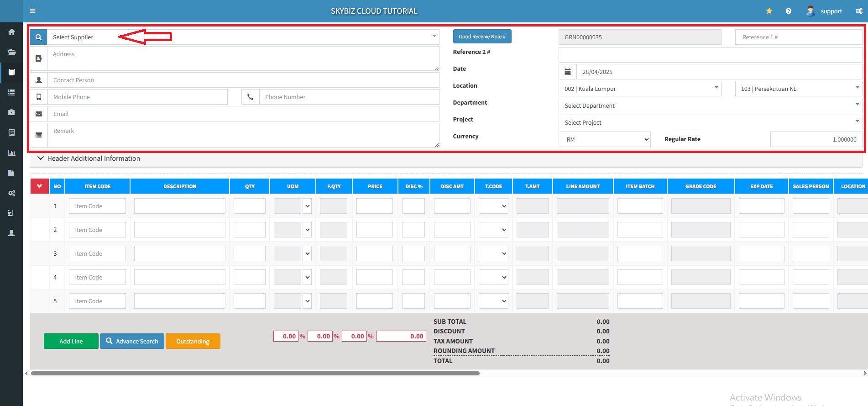
Task: Open the RM currency dropdown
Action: coord(605,139)
